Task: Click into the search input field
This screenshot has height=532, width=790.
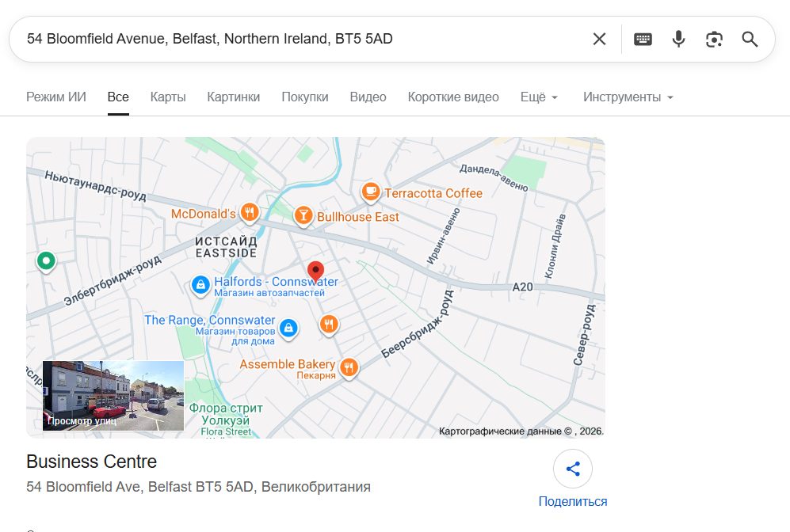Action: click(x=303, y=39)
